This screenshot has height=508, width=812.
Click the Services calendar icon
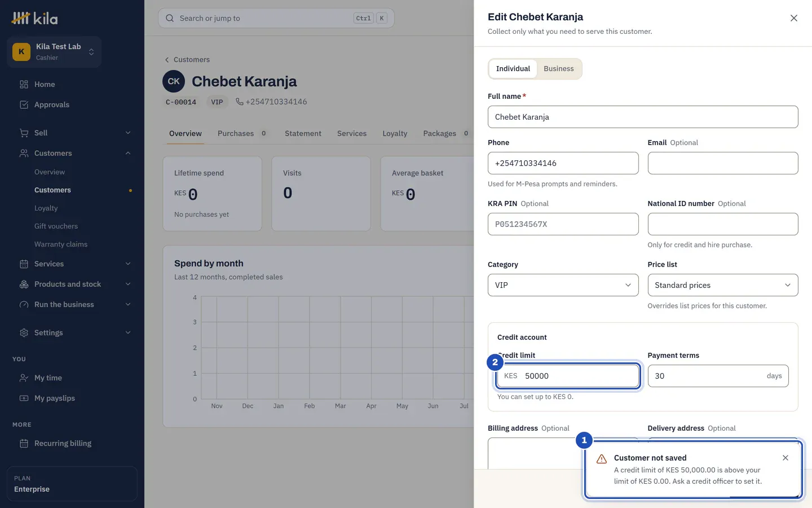24,264
